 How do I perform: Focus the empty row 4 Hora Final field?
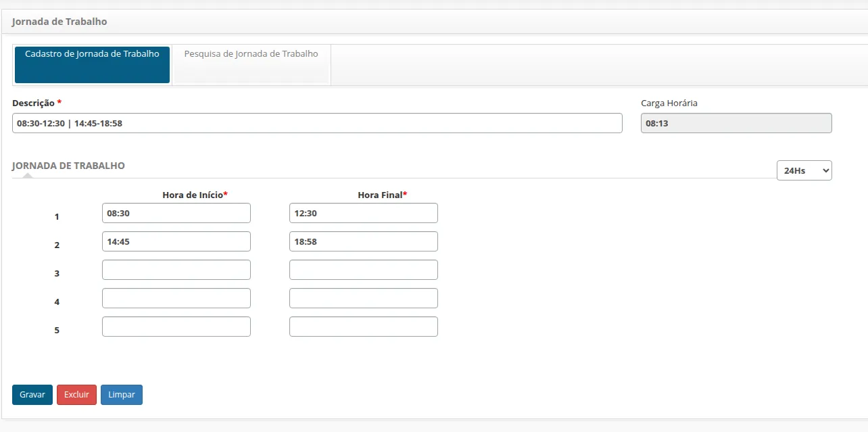click(364, 298)
